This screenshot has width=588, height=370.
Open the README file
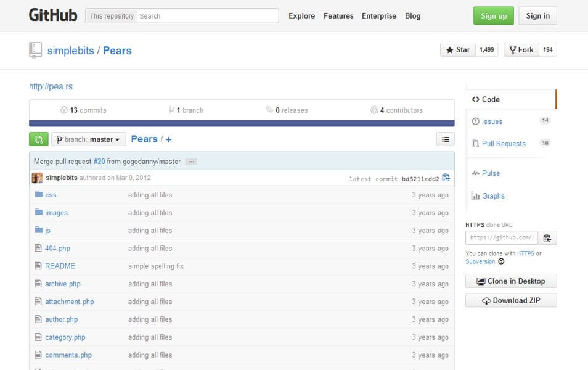tap(60, 266)
